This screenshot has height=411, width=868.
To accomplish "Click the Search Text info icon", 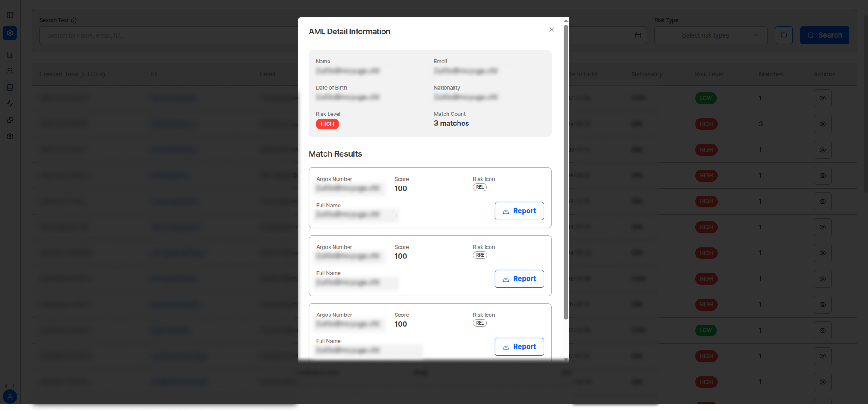I will (x=74, y=20).
